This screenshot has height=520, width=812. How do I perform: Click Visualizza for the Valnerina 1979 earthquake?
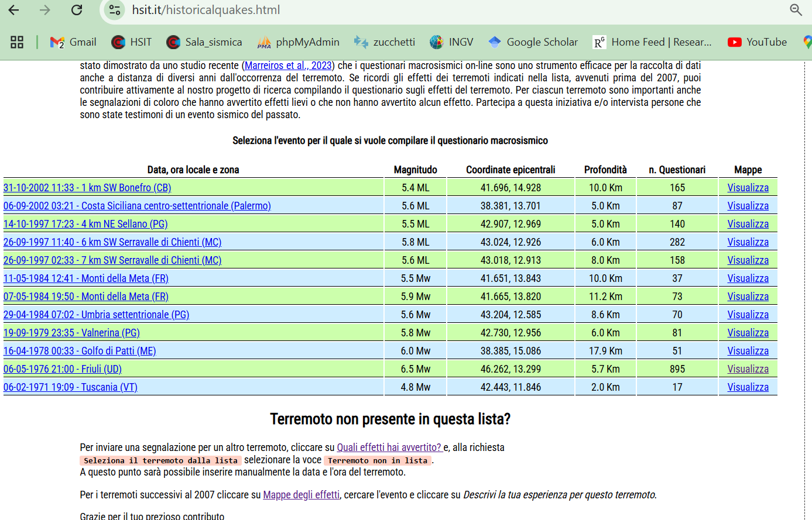[748, 333]
